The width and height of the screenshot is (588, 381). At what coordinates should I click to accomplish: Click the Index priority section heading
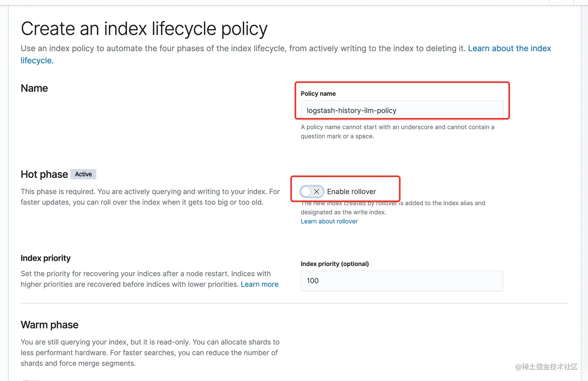[45, 258]
